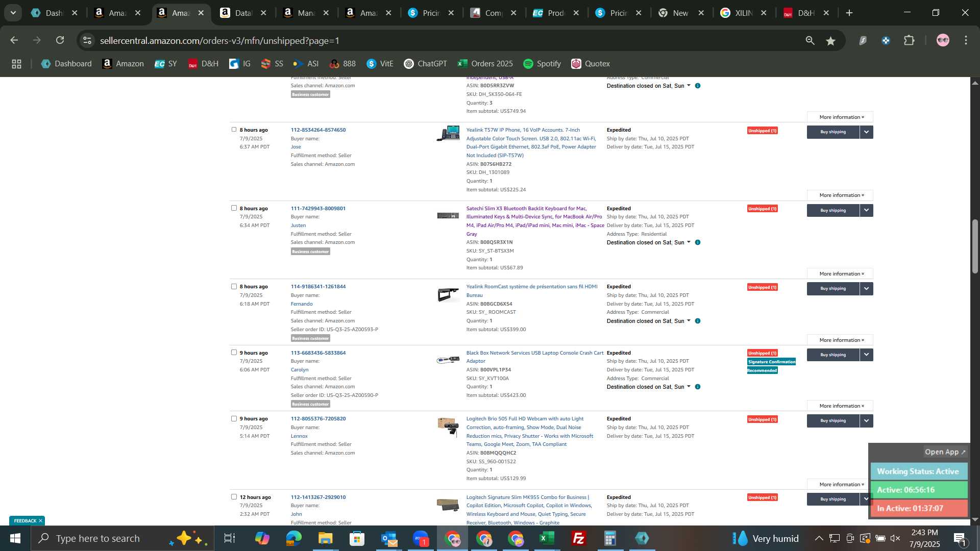Open the ViIE bookmark
Screen dimensions: 980x551
pos(380,64)
